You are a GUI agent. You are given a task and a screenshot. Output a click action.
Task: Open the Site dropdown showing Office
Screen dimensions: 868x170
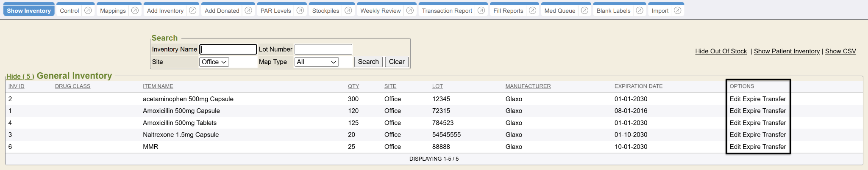214,62
